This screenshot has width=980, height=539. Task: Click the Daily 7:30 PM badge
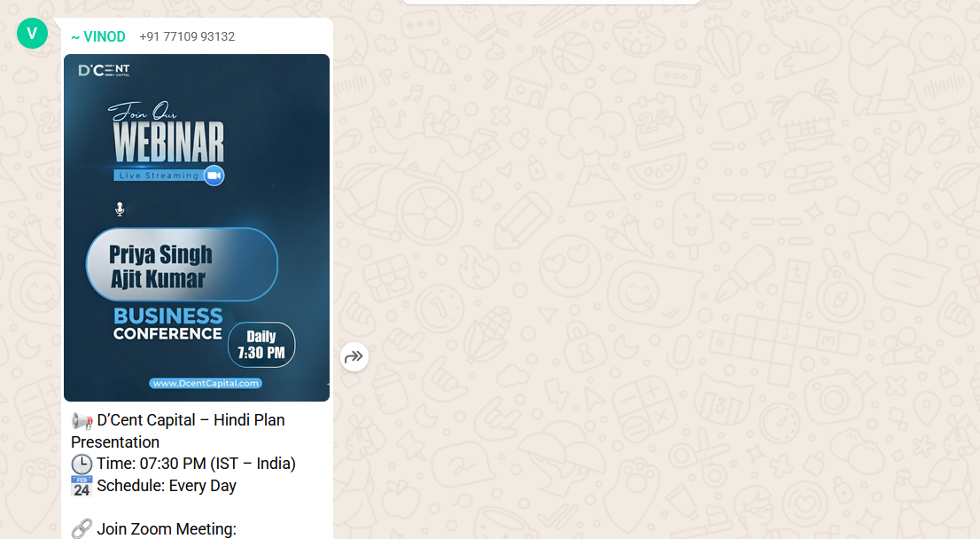(261, 345)
